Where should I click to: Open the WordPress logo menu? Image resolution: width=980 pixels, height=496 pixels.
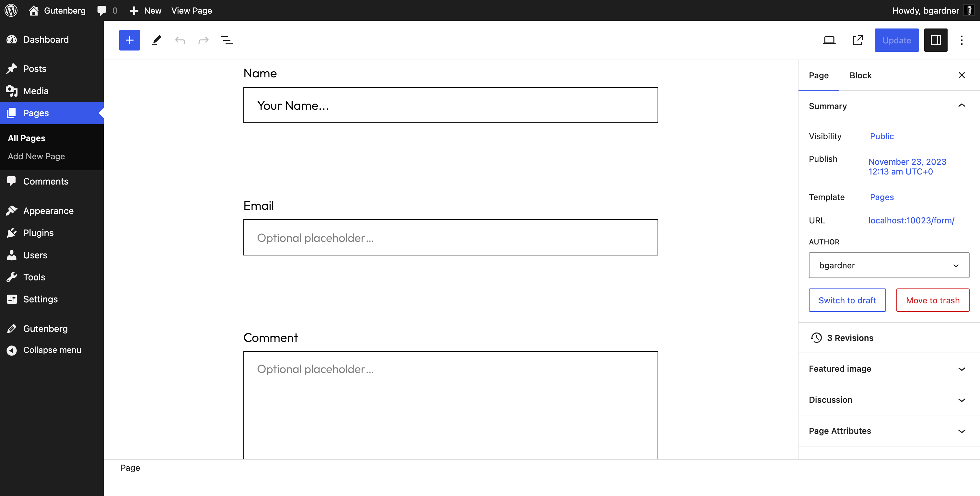(11, 10)
